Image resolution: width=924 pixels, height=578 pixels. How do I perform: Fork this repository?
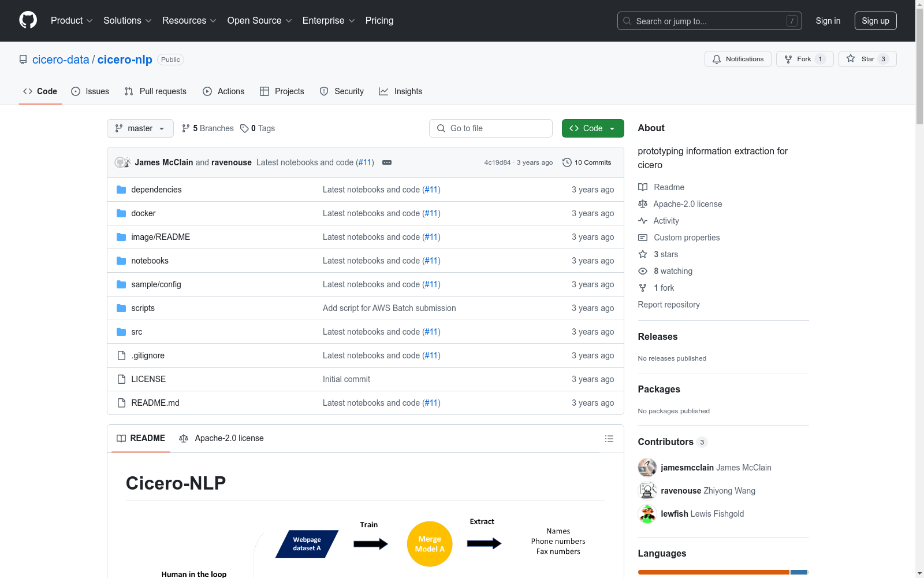[x=804, y=59]
